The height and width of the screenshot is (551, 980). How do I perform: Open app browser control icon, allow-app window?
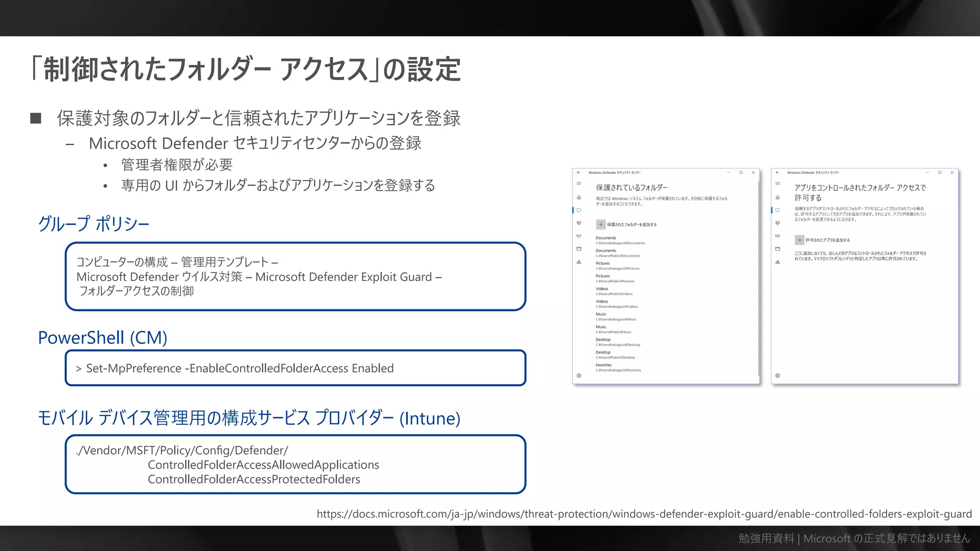(777, 249)
